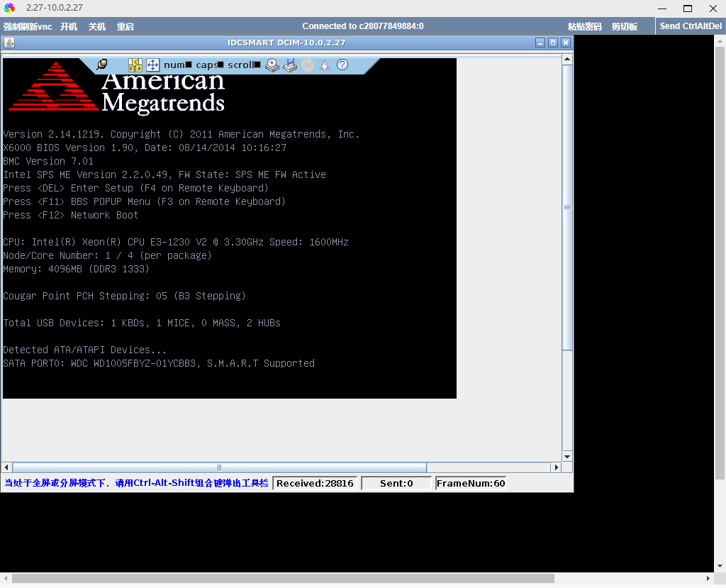This screenshot has height=588, width=726.
Task: Click the pushpin icon in floating toolbar
Action: [x=102, y=65]
